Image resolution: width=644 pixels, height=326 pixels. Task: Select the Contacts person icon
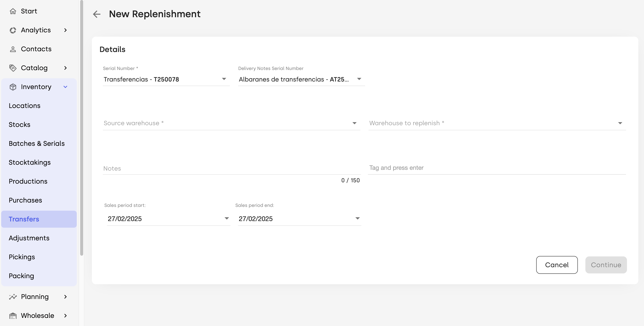click(x=13, y=49)
